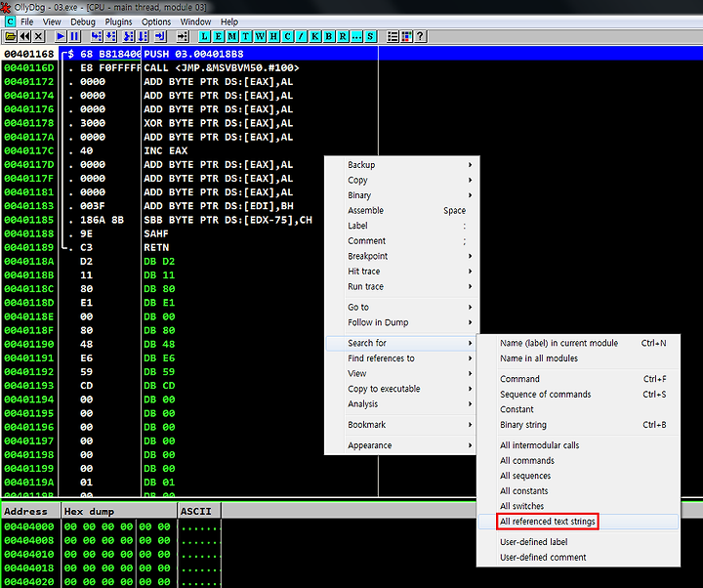Viewport: 703px width, 588px height.
Task: Choose Comment in the context menu
Action: pos(401,241)
